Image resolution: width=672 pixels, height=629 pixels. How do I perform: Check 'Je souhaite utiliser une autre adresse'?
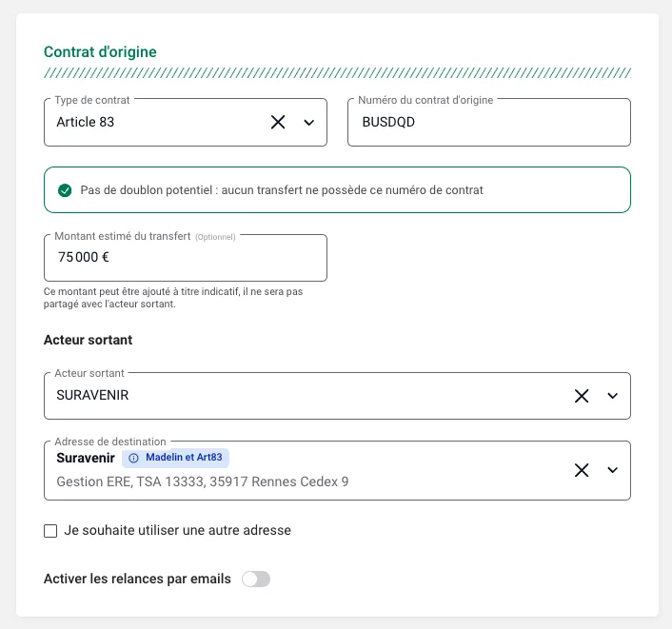click(x=50, y=531)
